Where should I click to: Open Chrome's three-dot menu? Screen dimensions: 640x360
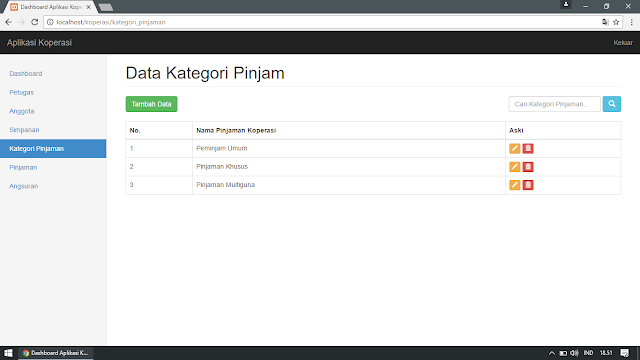(x=631, y=22)
